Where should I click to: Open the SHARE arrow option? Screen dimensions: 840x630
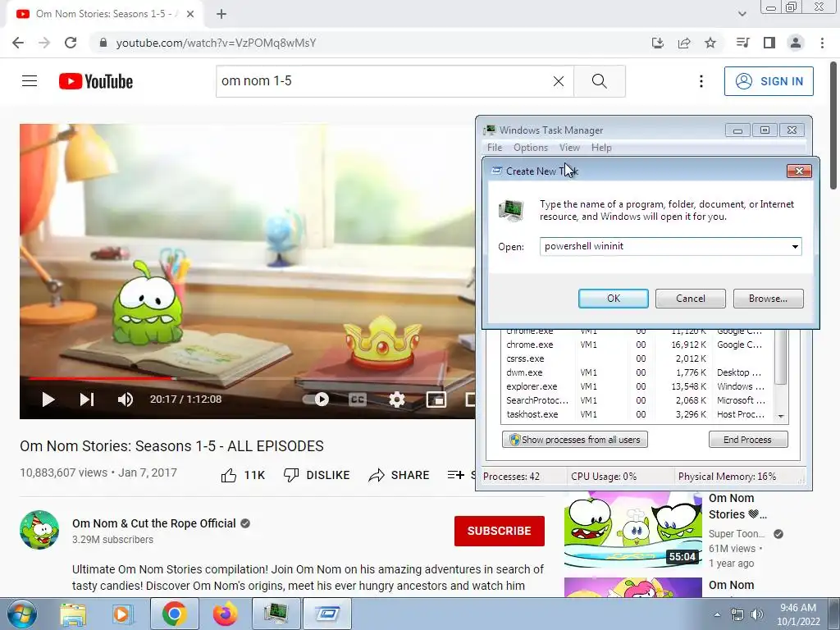point(399,475)
